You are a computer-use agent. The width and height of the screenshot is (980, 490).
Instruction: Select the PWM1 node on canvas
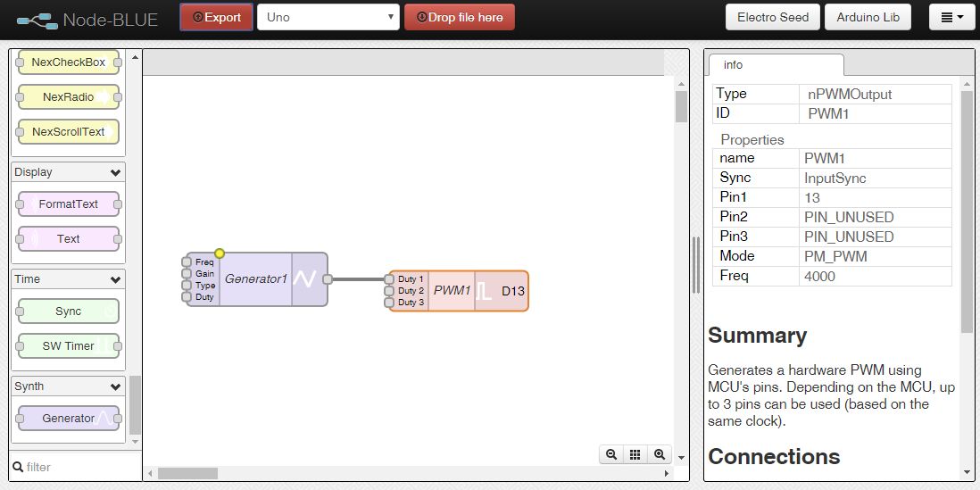click(459, 291)
